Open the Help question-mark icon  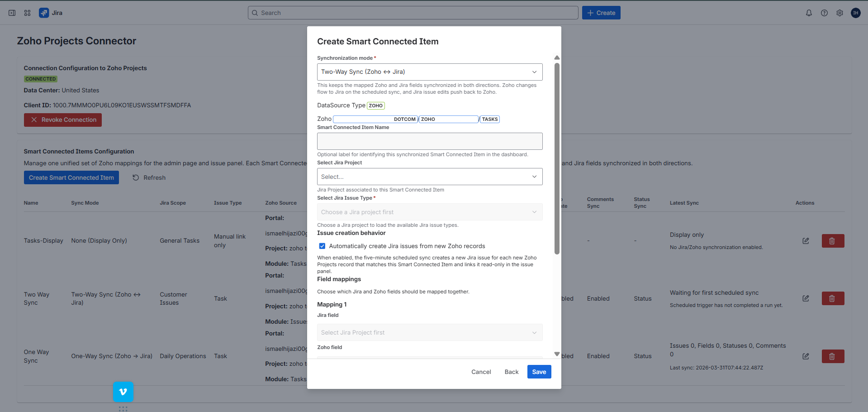coord(824,13)
